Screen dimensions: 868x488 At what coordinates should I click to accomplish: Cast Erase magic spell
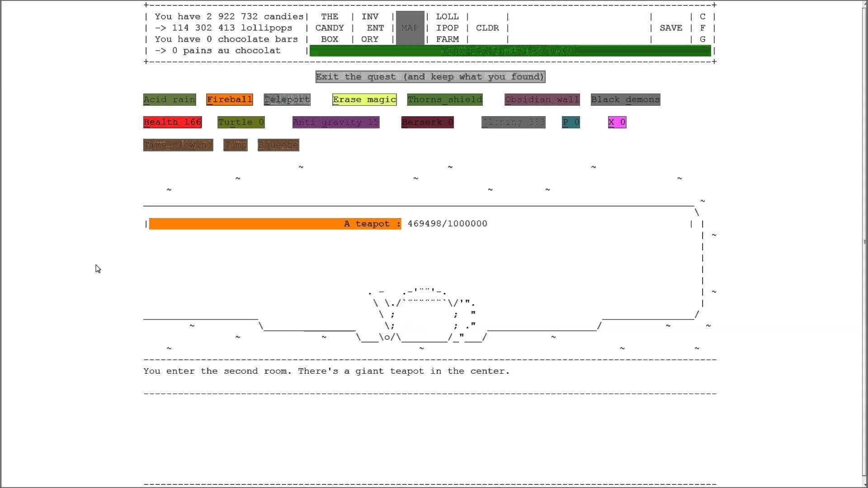(x=364, y=99)
